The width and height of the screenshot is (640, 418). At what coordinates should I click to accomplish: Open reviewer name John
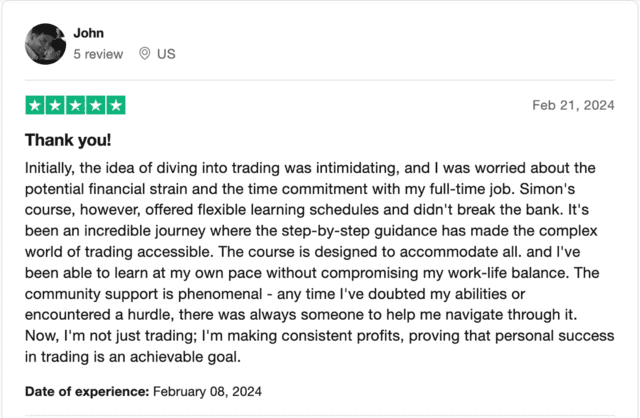coord(88,33)
